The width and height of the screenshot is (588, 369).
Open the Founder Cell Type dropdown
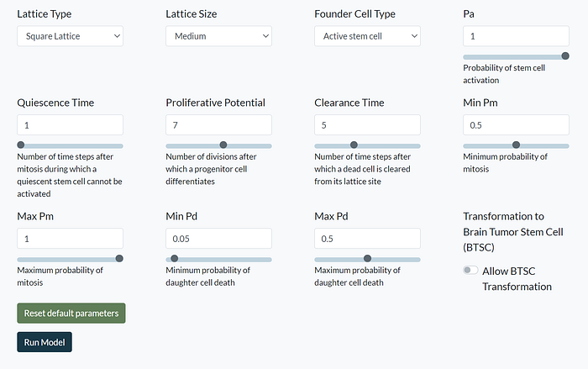point(368,36)
